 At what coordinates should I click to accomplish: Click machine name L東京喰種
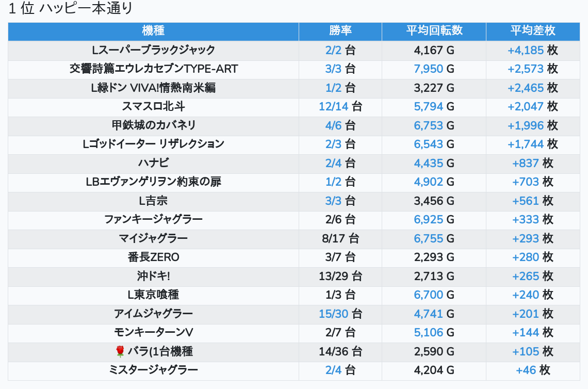[153, 295]
